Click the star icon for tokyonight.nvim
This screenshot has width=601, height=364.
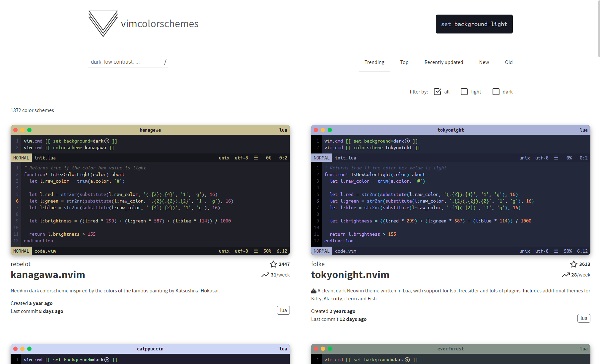[573, 264]
